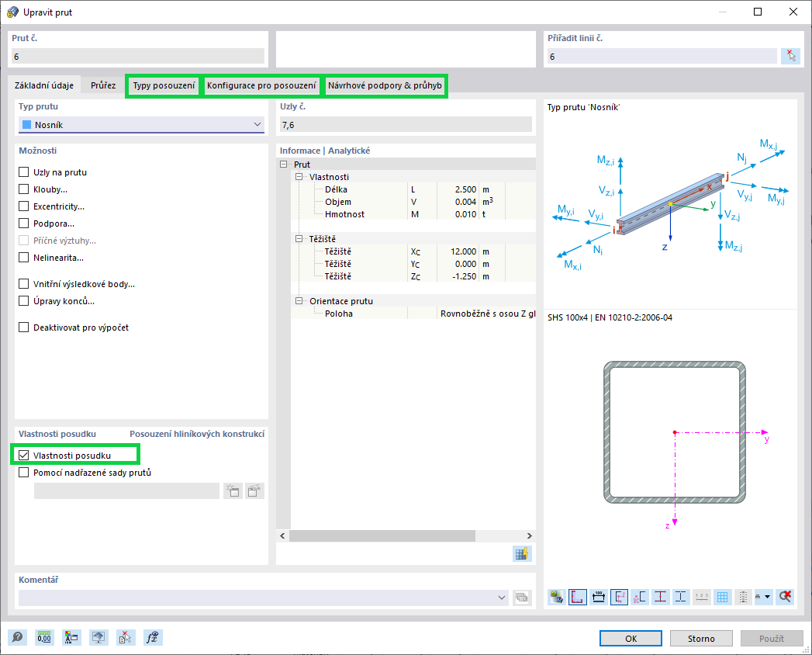The image size is (812, 655).
Task: Click the Přiřadit linii č. input field
Action: coord(662,57)
